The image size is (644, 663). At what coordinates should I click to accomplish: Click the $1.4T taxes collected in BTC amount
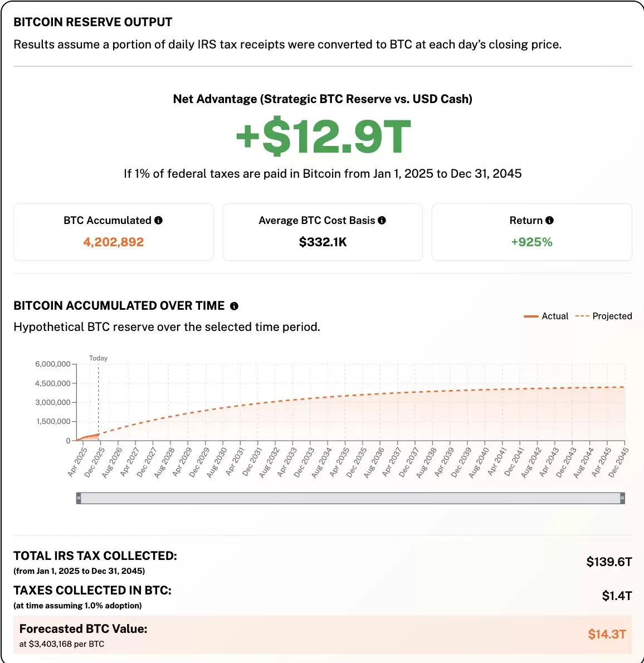point(617,596)
